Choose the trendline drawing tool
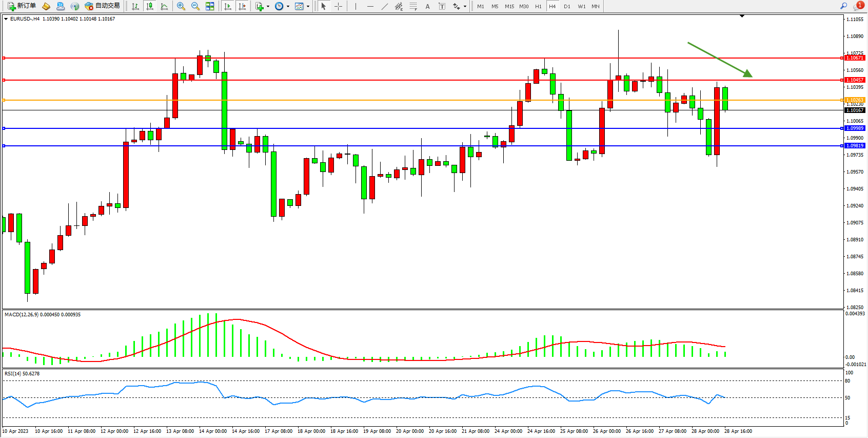 pyautogui.click(x=384, y=6)
